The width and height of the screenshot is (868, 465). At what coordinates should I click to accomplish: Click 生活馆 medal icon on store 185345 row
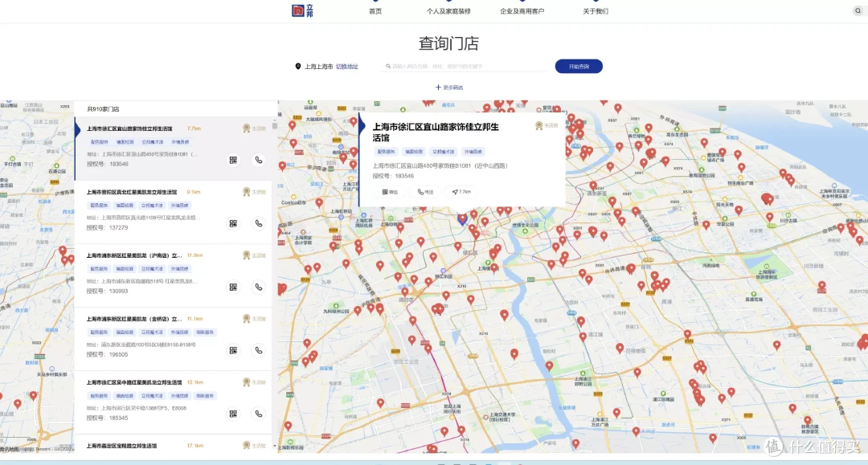[x=247, y=382]
